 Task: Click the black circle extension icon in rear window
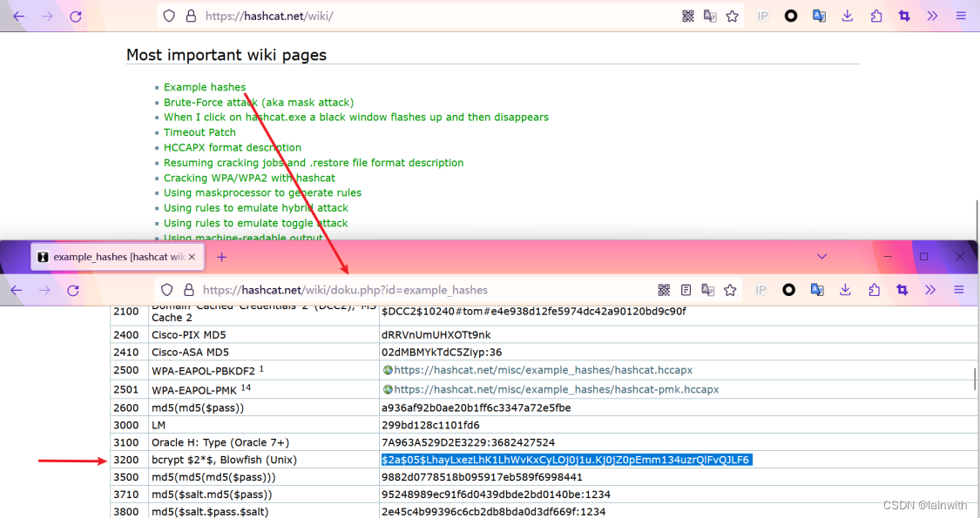click(x=791, y=17)
